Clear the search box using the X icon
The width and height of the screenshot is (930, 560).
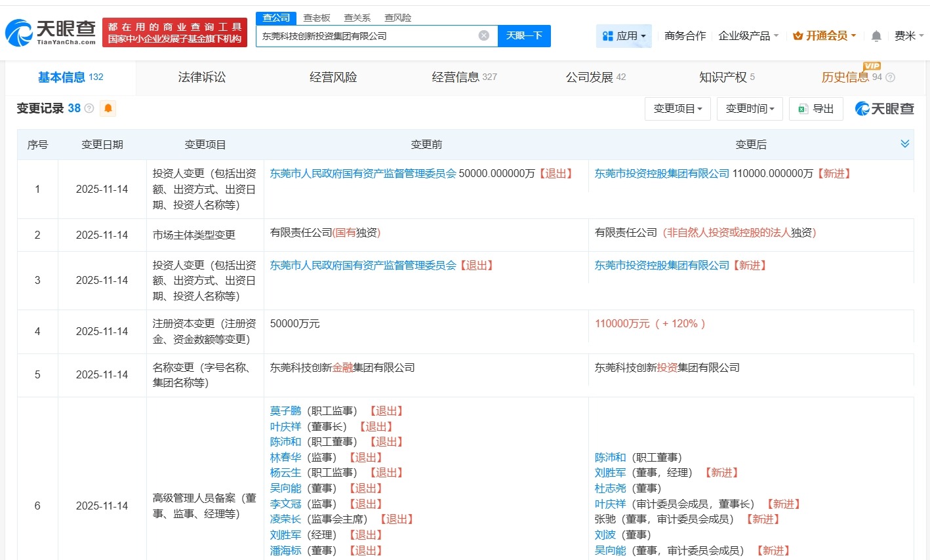pos(483,35)
